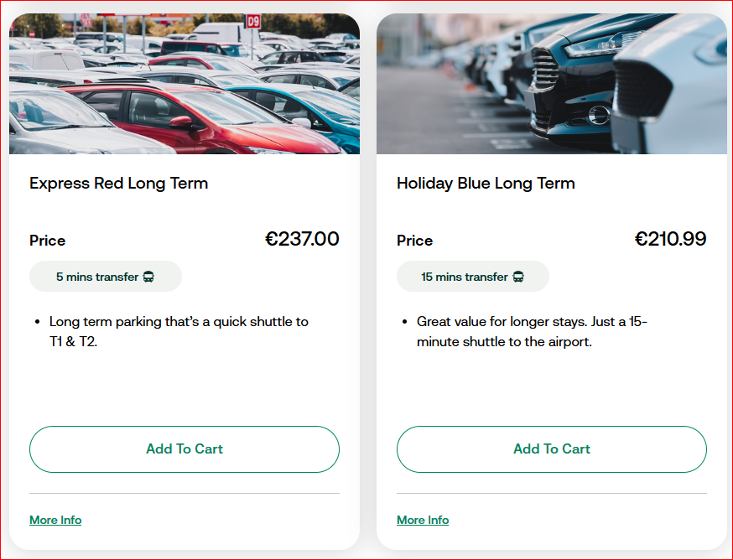Click the Holiday Blue parked cars photo
This screenshot has height=560, width=733.
click(552, 84)
